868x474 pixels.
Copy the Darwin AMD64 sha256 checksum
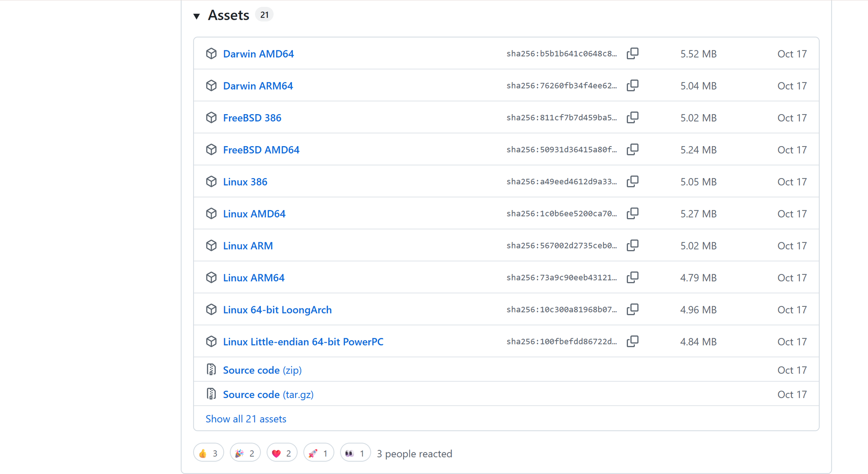coord(633,54)
